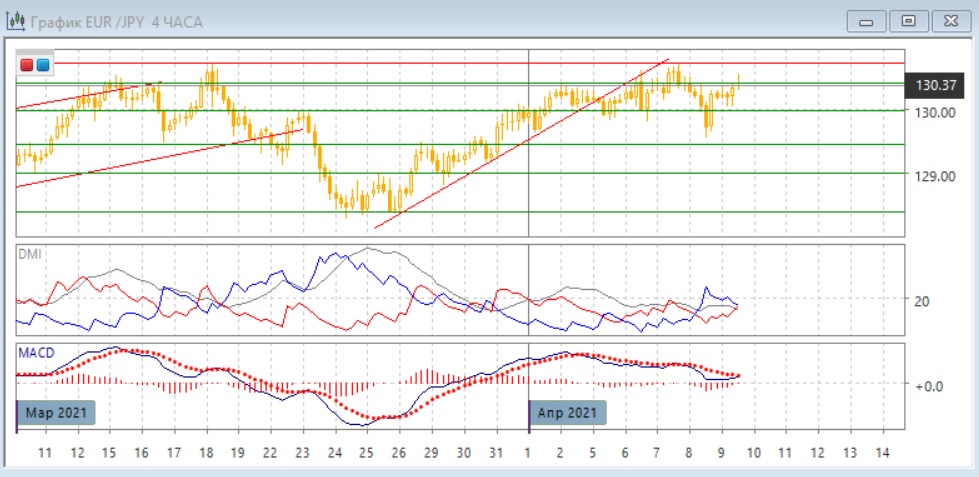Minimize the EUR/JPY chart window
This screenshot has width=979, height=477.
coord(867,21)
